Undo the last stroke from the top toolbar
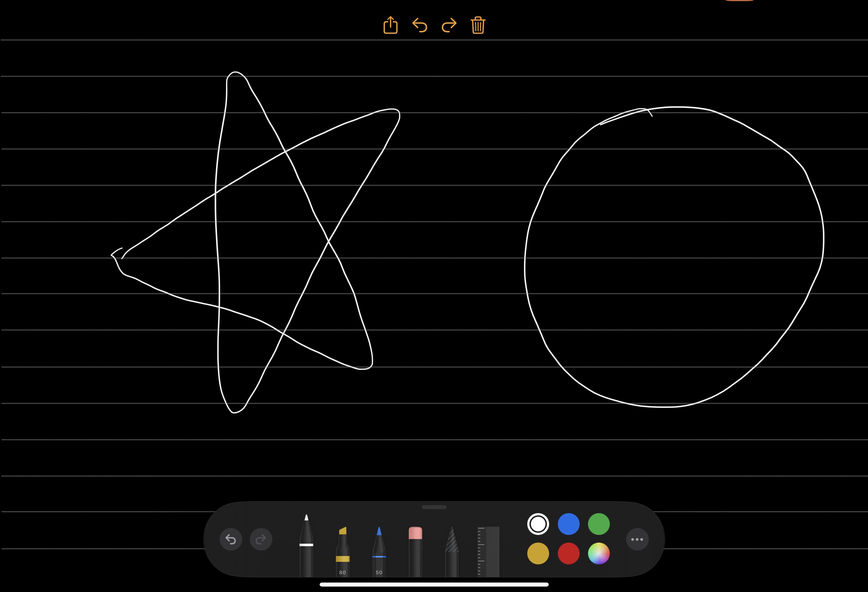The width and height of the screenshot is (868, 592). (x=419, y=25)
